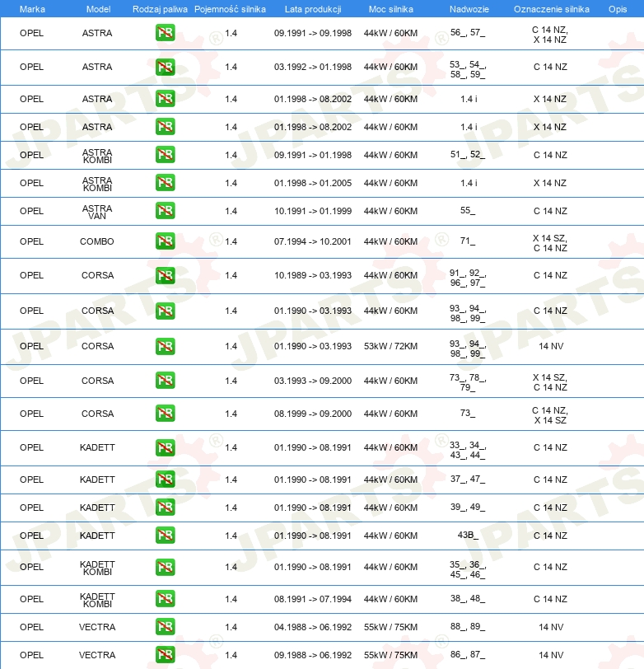Viewport: 644px width, 669px height.
Task: Click the 37_, 47_ body cell
Action: [468, 480]
